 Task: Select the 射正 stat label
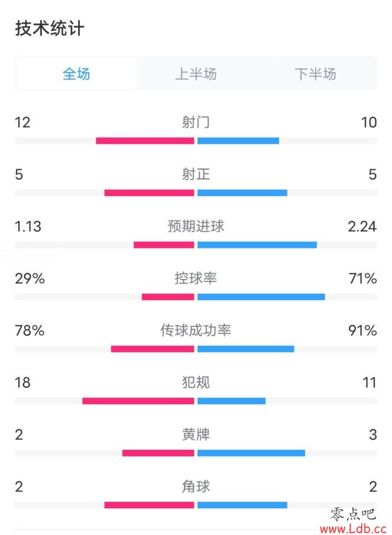196,174
